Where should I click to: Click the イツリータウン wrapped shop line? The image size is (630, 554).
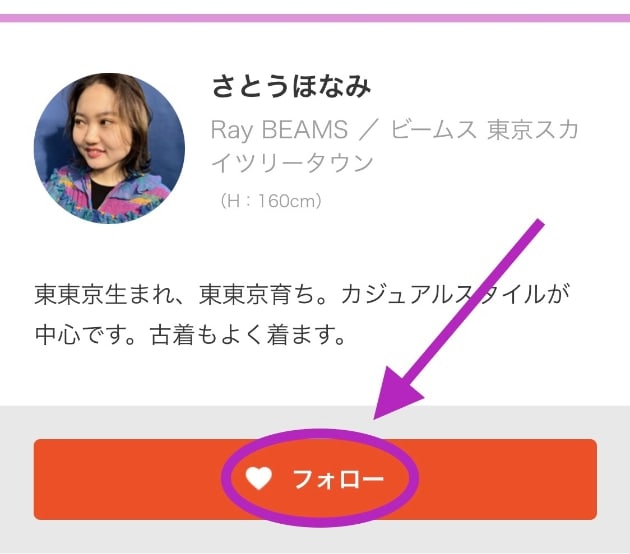tap(292, 163)
